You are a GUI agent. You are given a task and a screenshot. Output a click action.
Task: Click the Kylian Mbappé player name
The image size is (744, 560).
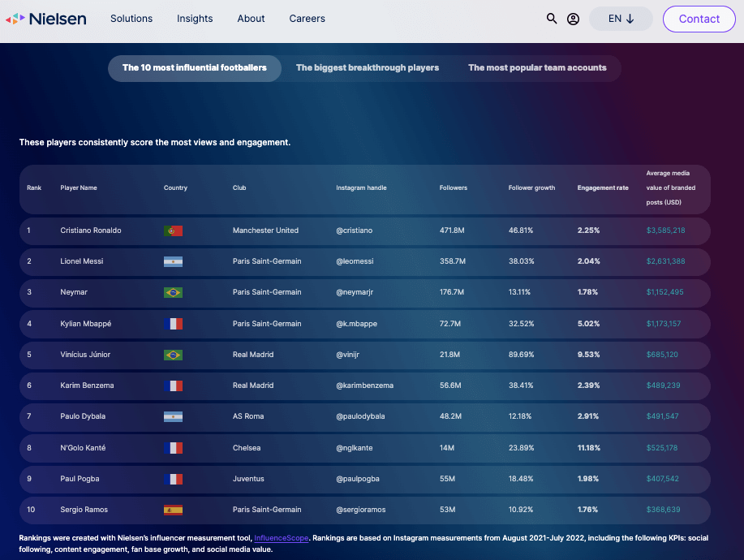tap(86, 324)
